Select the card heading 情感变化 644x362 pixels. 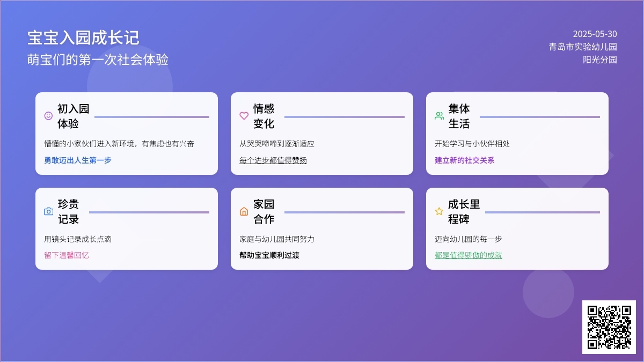(x=264, y=116)
